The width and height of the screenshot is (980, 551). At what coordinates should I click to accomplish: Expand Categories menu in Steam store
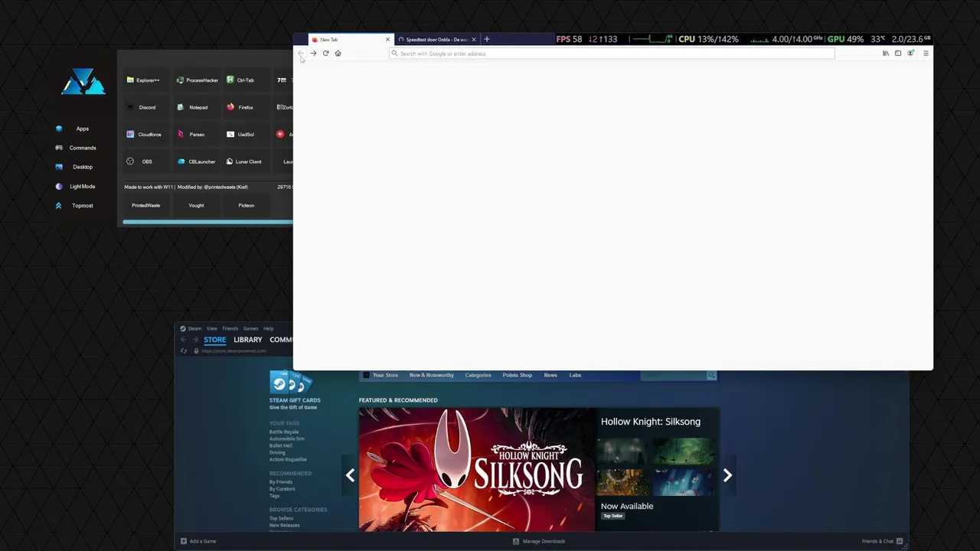pyautogui.click(x=478, y=375)
